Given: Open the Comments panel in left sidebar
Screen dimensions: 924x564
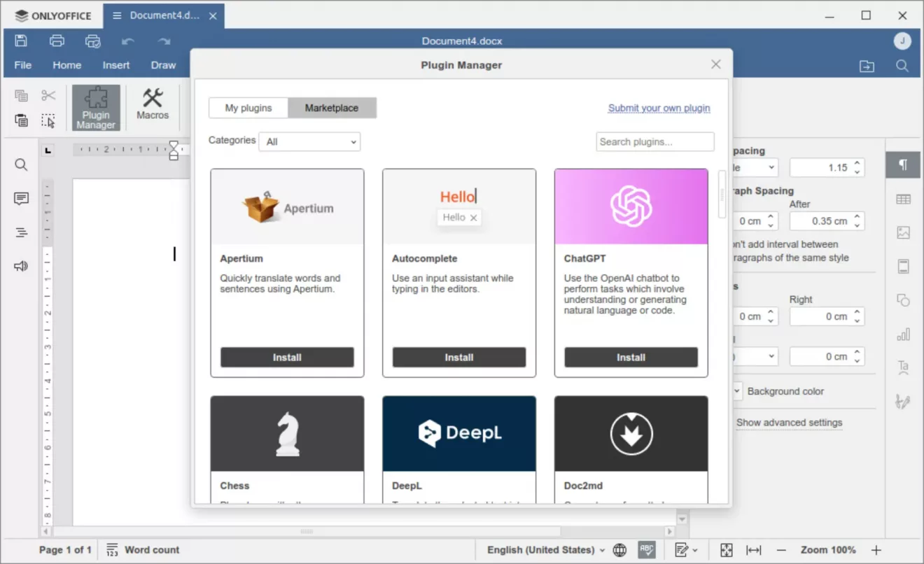Looking at the screenshot, I should coord(21,199).
